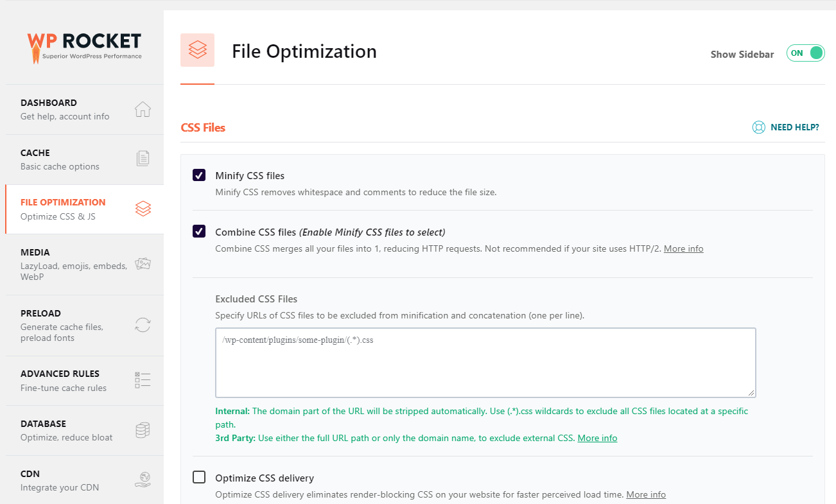The height and width of the screenshot is (504, 836).
Task: Click the CDN globe icon
Action: tap(143, 480)
